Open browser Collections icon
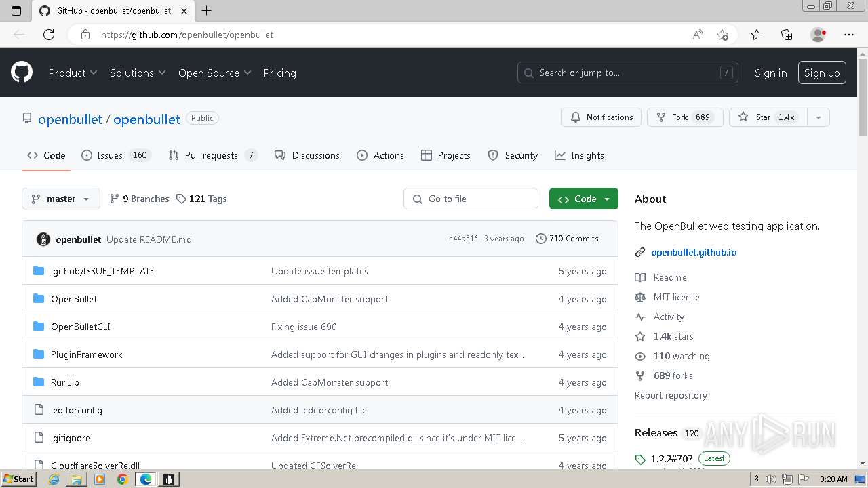Viewport: 868px width, 488px height. point(787,35)
